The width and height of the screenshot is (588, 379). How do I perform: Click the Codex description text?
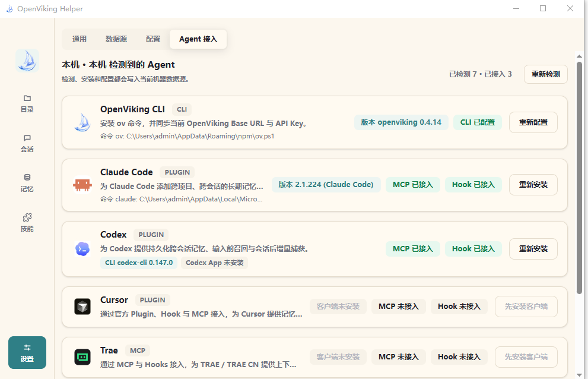tap(204, 249)
